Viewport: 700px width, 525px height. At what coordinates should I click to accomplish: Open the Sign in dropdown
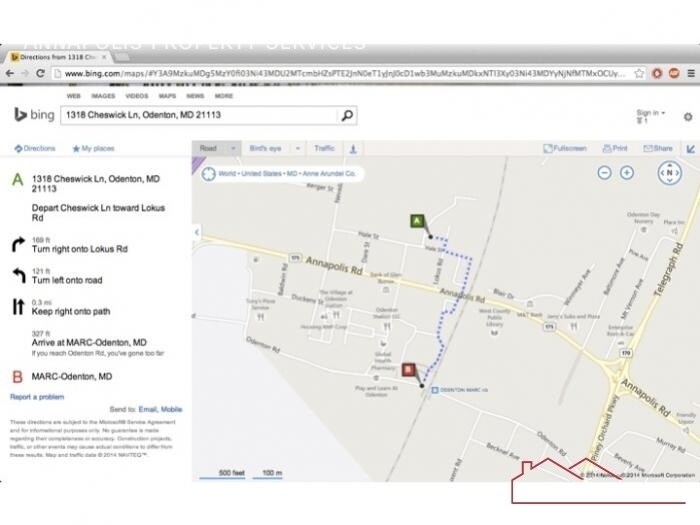coord(650,113)
